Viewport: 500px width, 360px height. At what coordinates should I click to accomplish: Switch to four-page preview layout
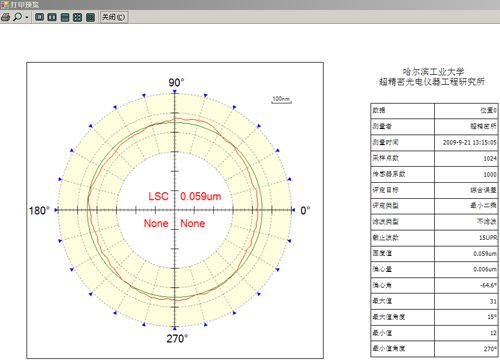click(x=77, y=17)
